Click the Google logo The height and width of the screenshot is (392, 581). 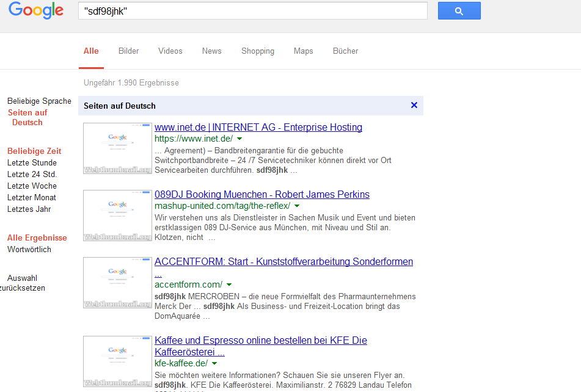[x=36, y=10]
